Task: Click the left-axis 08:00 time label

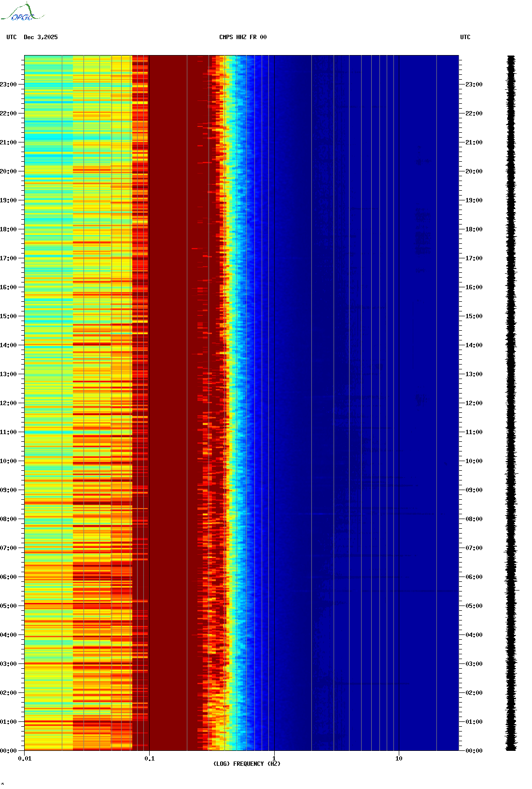Action: click(8, 519)
